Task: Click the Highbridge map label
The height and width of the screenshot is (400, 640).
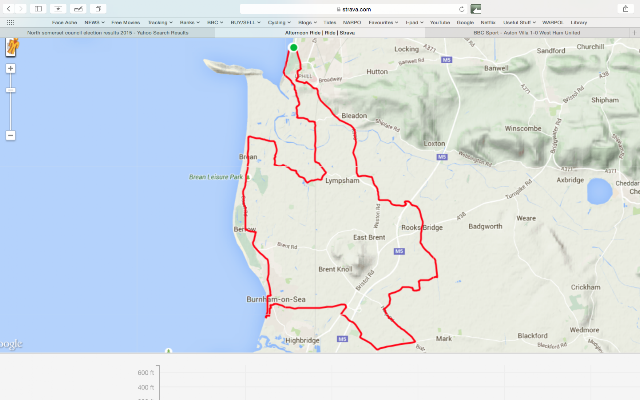Action: [x=302, y=340]
